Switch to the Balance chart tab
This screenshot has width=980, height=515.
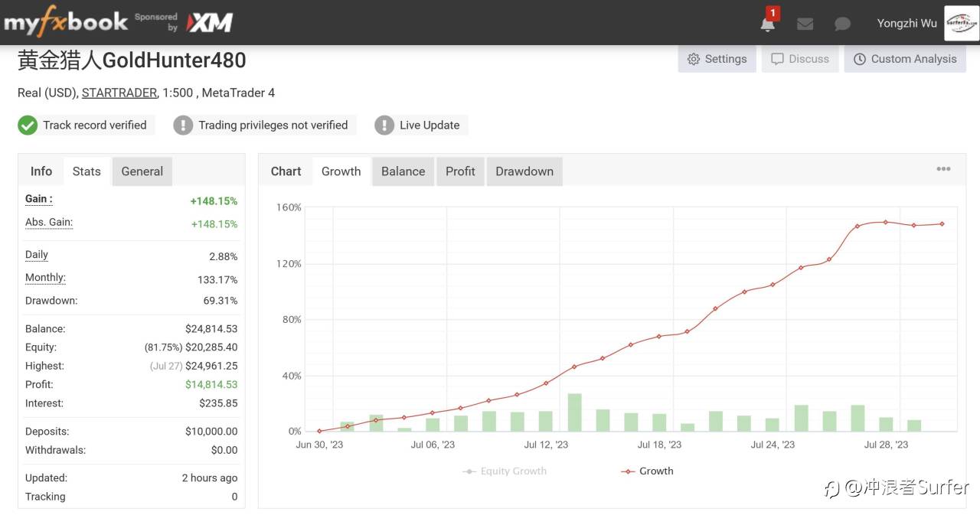coord(403,171)
